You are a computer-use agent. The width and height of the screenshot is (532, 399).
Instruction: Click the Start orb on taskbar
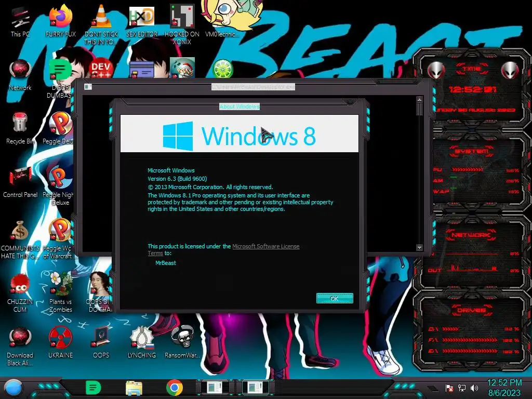[x=13, y=388]
